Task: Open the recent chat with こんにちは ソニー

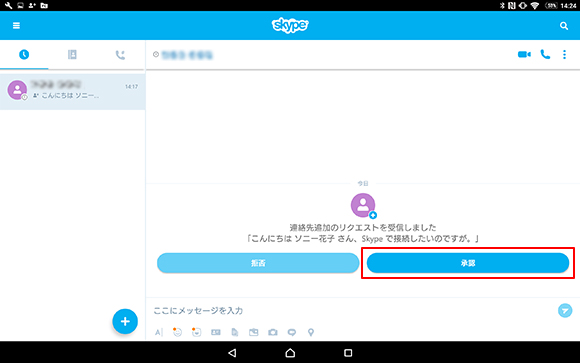Action: 72,91
